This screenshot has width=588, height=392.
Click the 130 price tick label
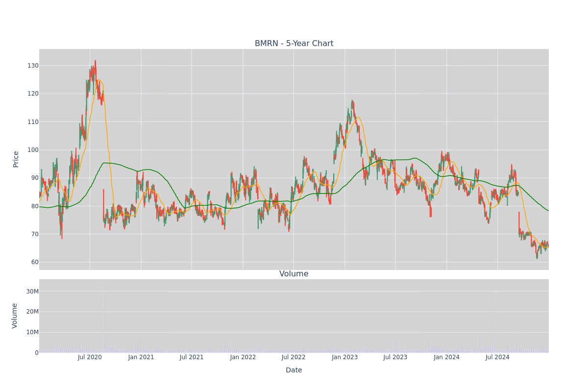(x=33, y=66)
